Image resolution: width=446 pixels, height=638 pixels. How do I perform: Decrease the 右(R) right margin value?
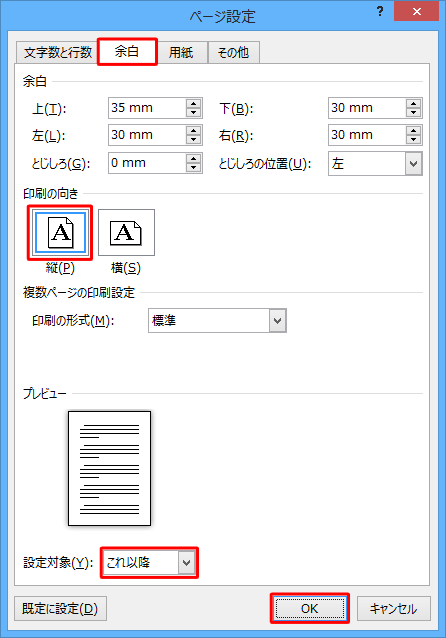tap(414, 140)
